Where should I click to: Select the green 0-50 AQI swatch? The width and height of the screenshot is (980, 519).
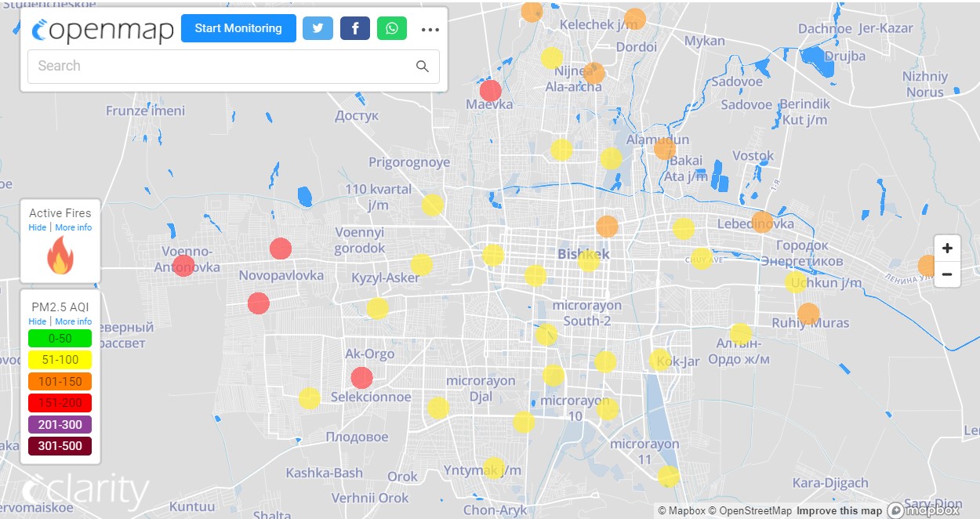[x=60, y=339]
